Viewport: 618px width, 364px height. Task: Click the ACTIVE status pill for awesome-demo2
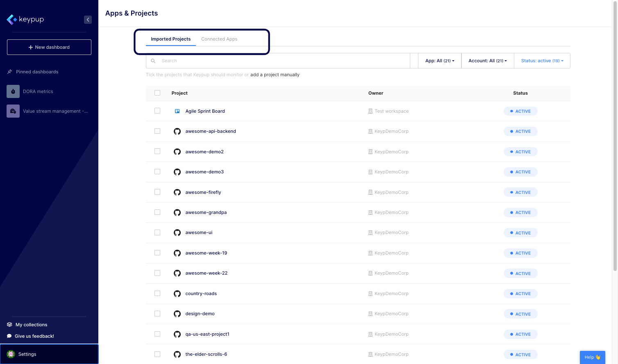[520, 151]
